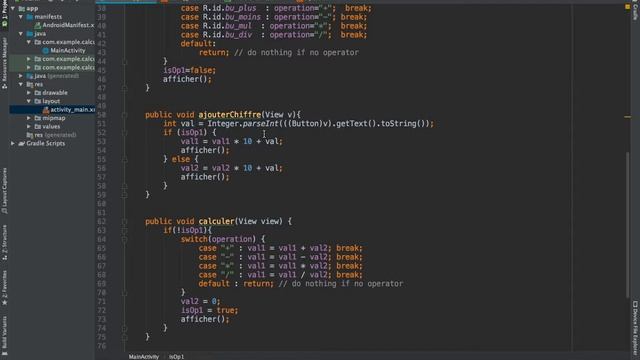640x360 pixels.
Task: Collapse the manifests folder
Action: 21,17
